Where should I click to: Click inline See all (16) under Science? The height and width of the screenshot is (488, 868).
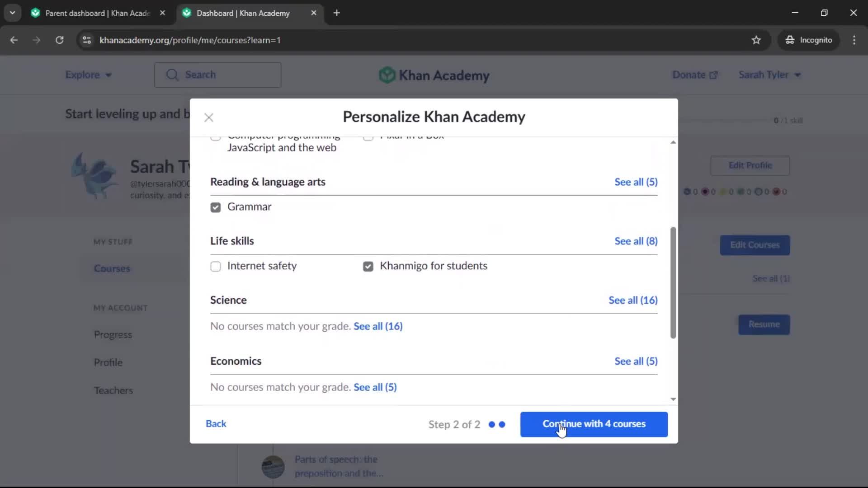coord(378,326)
